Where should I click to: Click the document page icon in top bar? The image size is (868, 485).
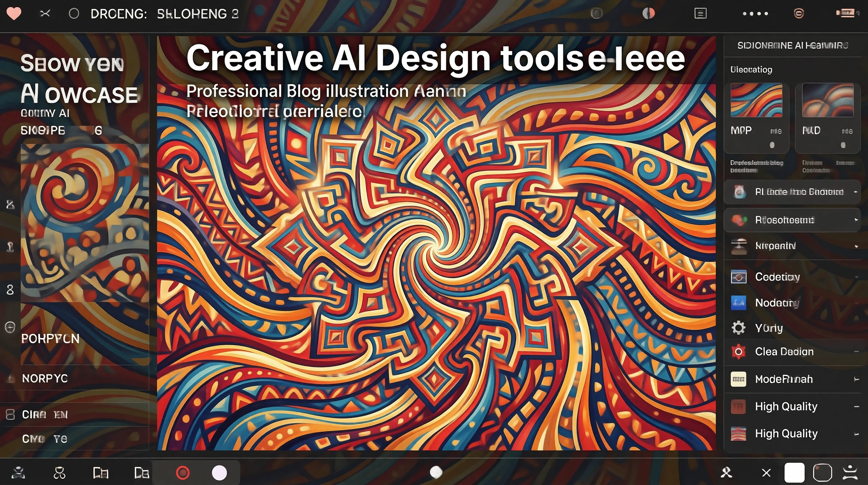tap(700, 14)
